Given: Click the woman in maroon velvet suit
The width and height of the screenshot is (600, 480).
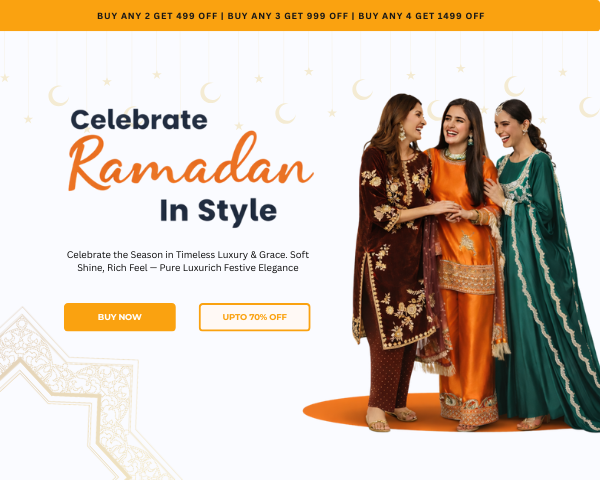Looking at the screenshot, I should click(396, 260).
